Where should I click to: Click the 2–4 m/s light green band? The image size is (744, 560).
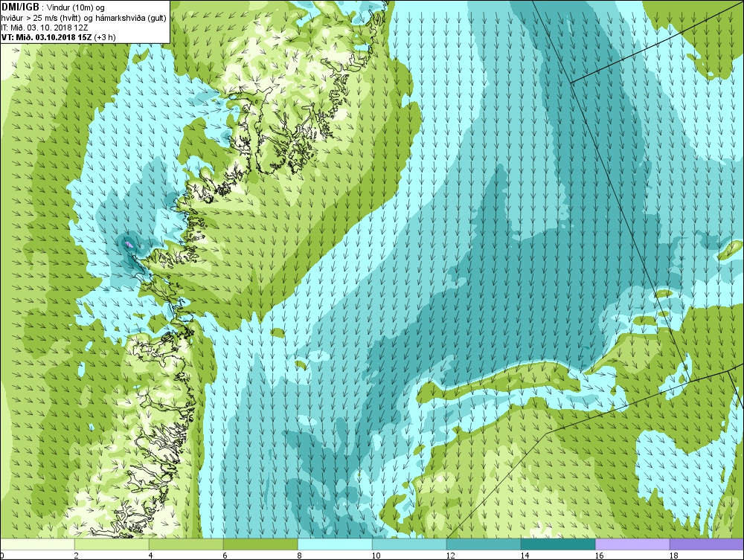pos(112,544)
